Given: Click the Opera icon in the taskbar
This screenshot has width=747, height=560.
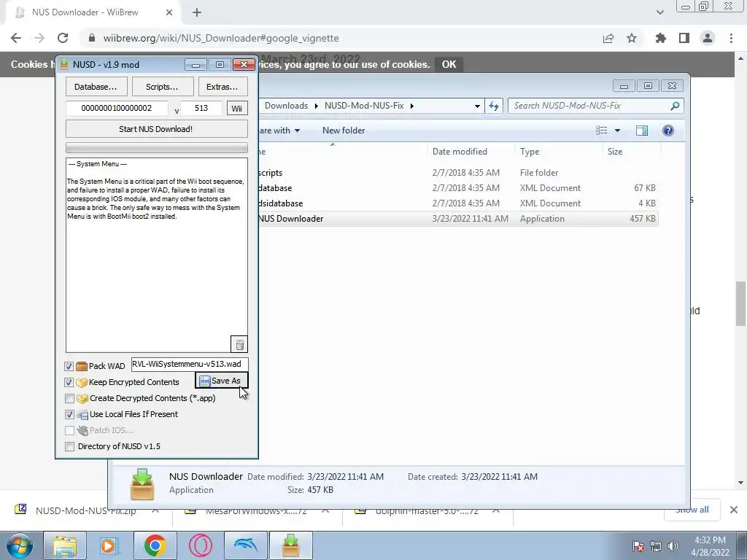Looking at the screenshot, I should click(201, 545).
